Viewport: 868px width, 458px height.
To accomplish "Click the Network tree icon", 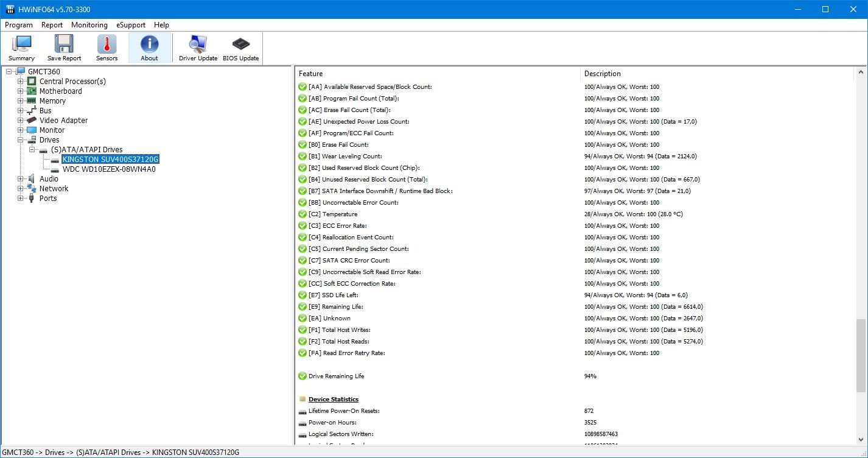I will tap(32, 189).
